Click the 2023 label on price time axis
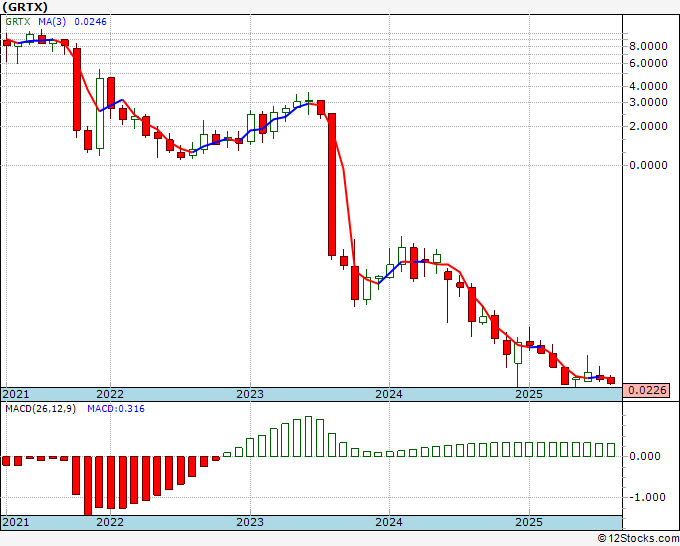This screenshot has width=680, height=546. pyautogui.click(x=250, y=394)
